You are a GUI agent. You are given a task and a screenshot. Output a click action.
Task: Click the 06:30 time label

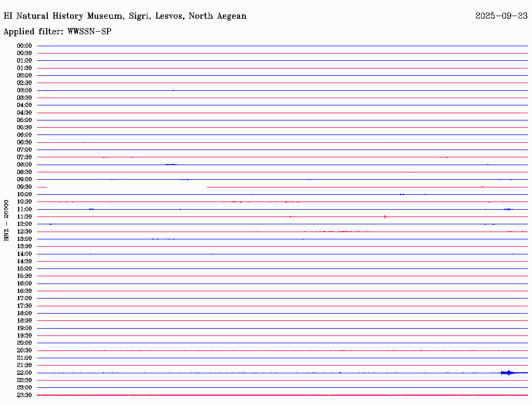click(24, 142)
